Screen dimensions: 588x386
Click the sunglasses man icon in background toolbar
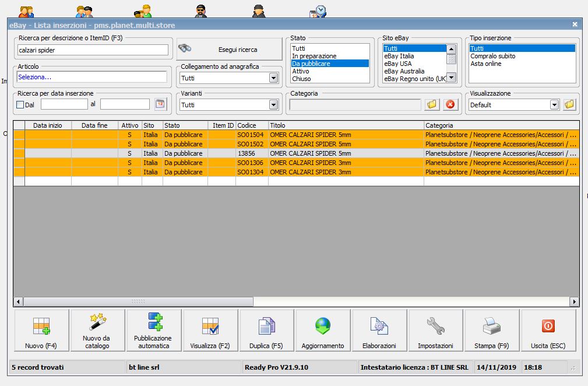201,11
